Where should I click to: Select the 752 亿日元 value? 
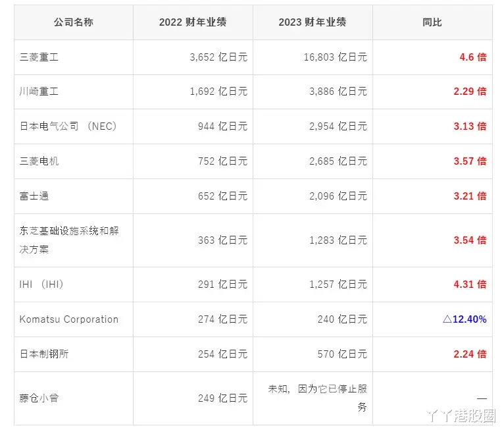coord(223,161)
